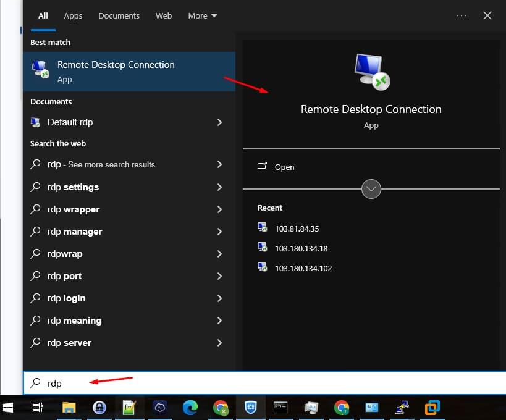Launch Microsoft Edge from the taskbar
The image size is (506, 420).
pos(189,408)
